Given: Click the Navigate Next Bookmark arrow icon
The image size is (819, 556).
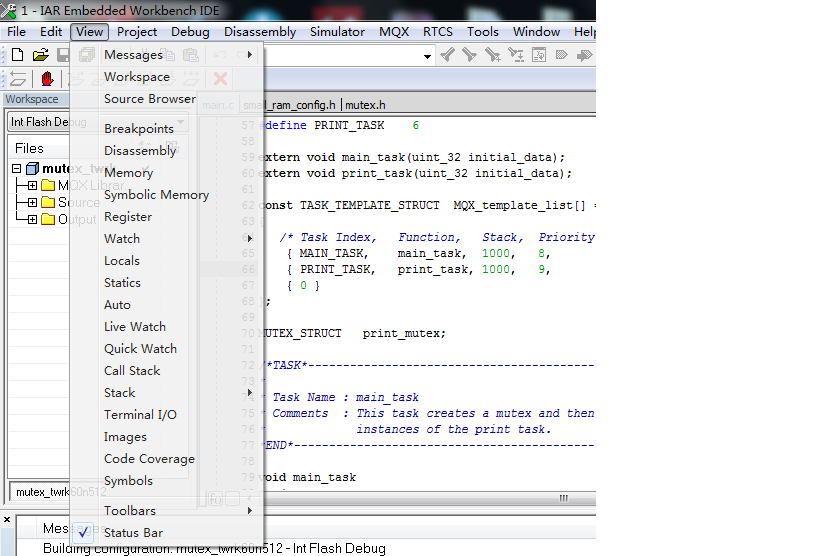Looking at the screenshot, I should tap(584, 55).
